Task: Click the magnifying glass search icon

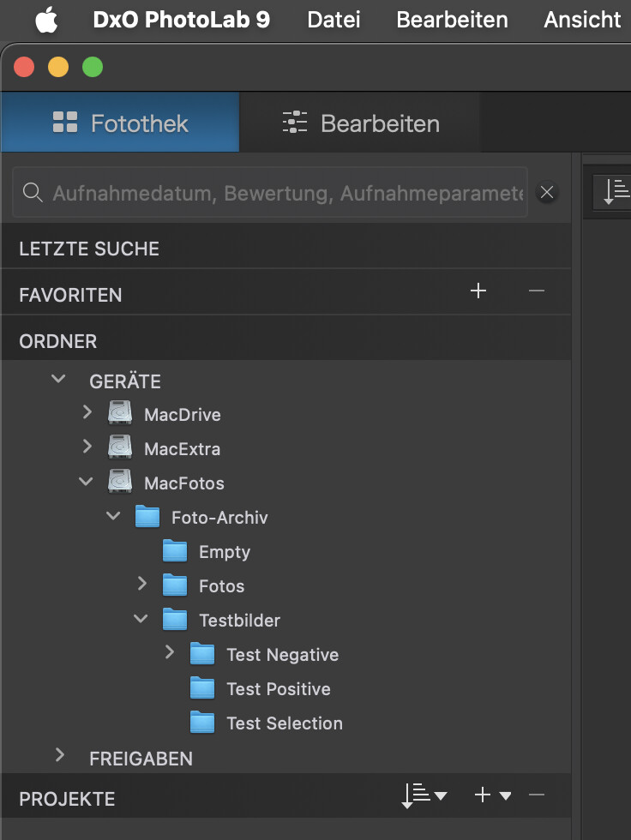Action: pyautogui.click(x=33, y=192)
